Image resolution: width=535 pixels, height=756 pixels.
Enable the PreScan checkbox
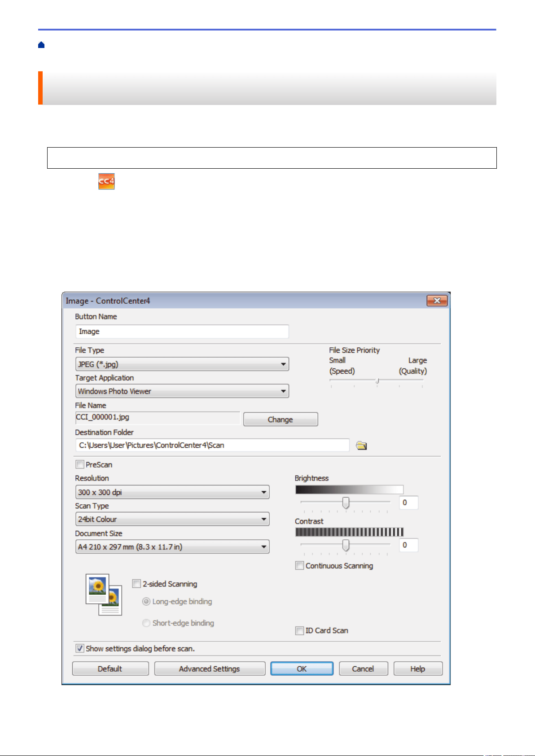80,464
